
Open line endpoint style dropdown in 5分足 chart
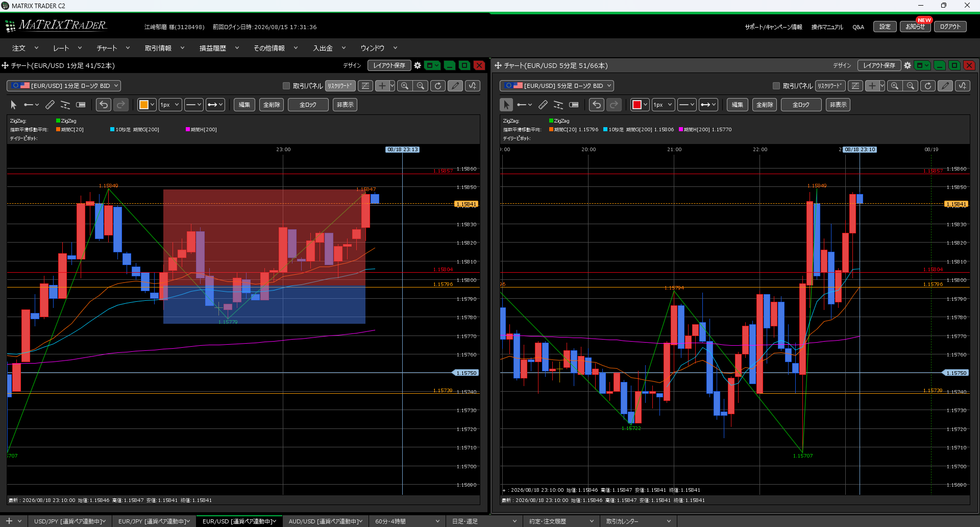tap(708, 105)
